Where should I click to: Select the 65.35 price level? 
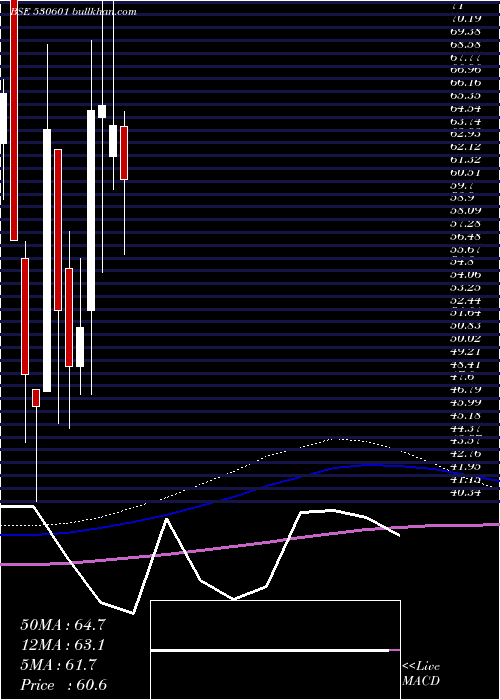point(465,96)
